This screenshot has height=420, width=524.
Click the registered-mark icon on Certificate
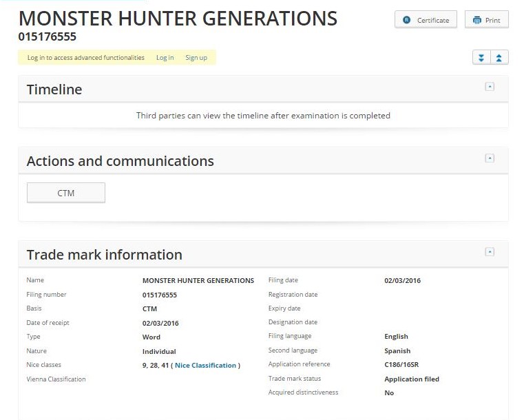pyautogui.click(x=407, y=20)
